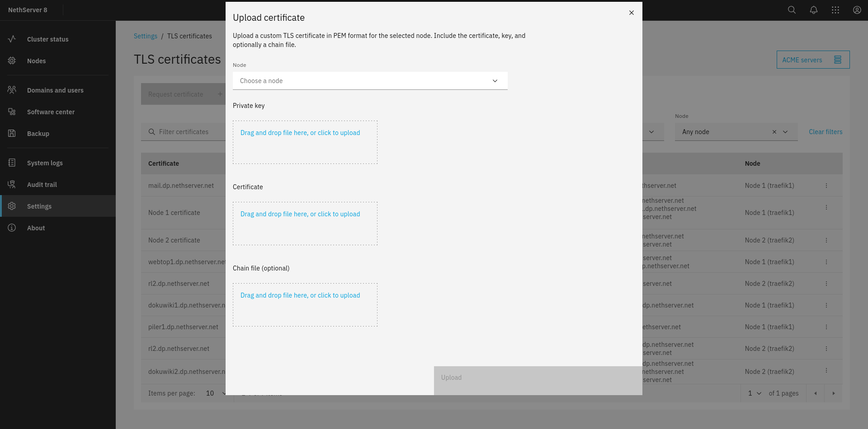Clear the Any node filter selection

tap(774, 132)
